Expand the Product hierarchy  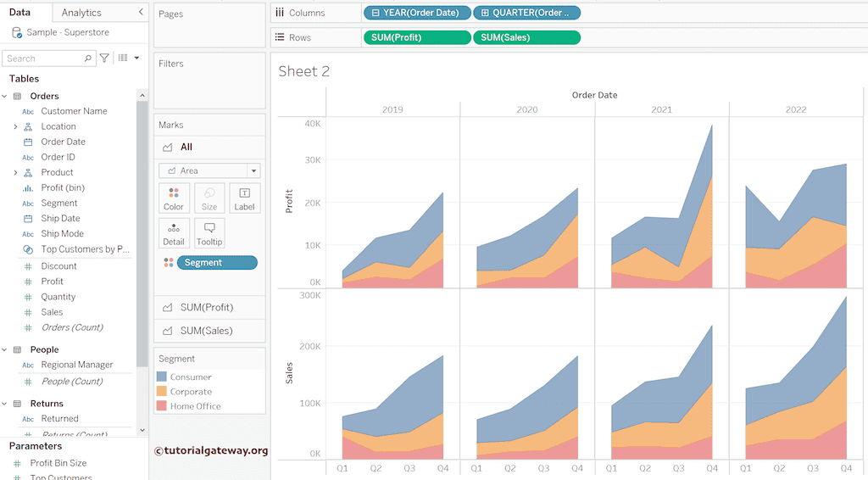tap(15, 172)
